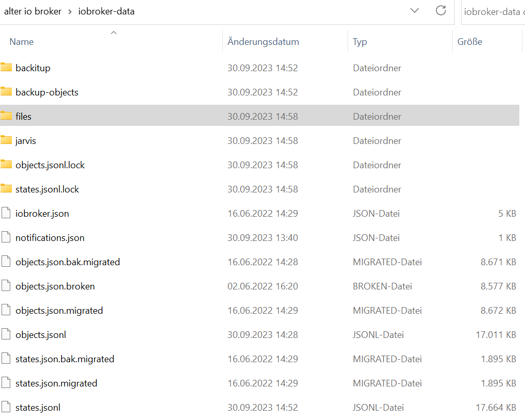Click the iobroker-data breadcrumb segment
The image size is (525, 420).
[x=106, y=11]
